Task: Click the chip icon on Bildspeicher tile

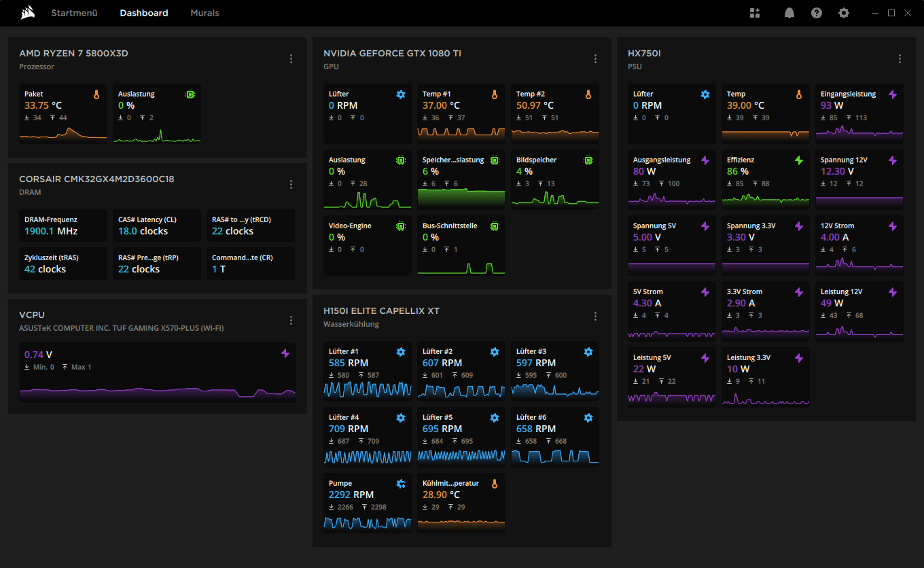Action: (588, 160)
